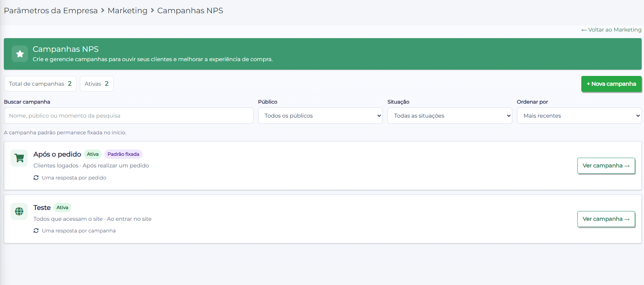
Task: Create a new campaign with Nova campanha
Action: click(611, 84)
